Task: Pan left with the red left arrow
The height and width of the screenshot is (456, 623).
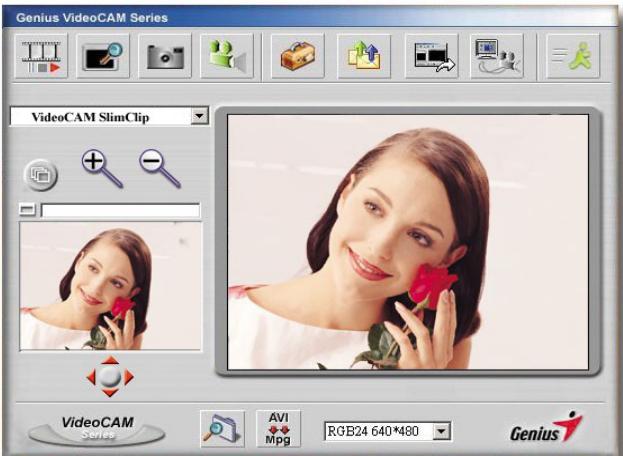Action: coord(91,377)
